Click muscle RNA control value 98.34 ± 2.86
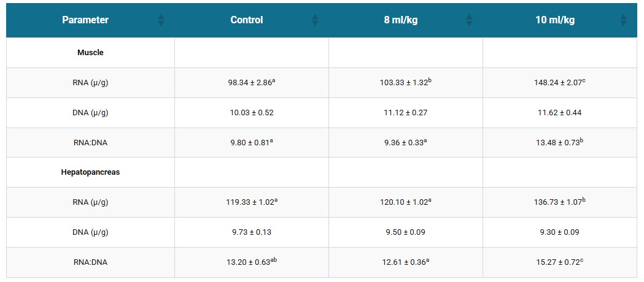 252,83
